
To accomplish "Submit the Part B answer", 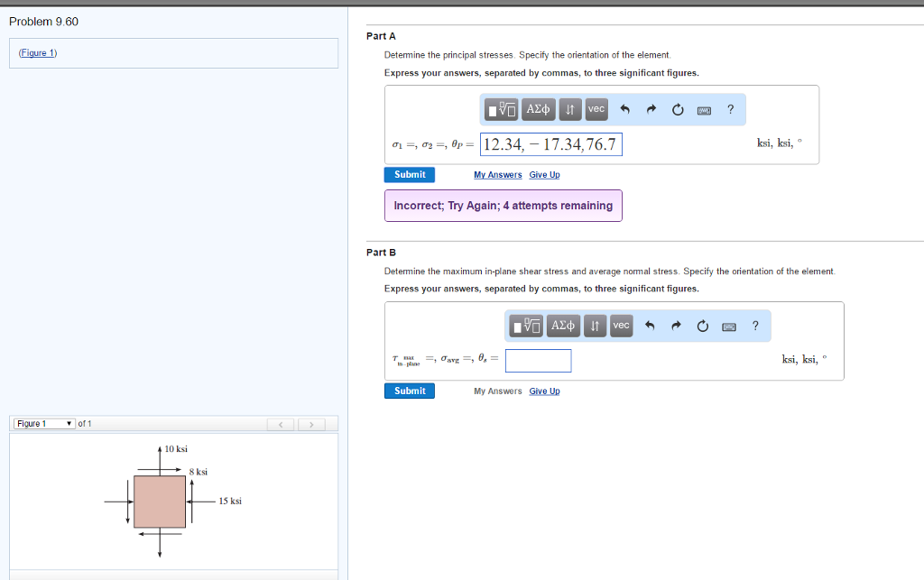I will pyautogui.click(x=409, y=391).
